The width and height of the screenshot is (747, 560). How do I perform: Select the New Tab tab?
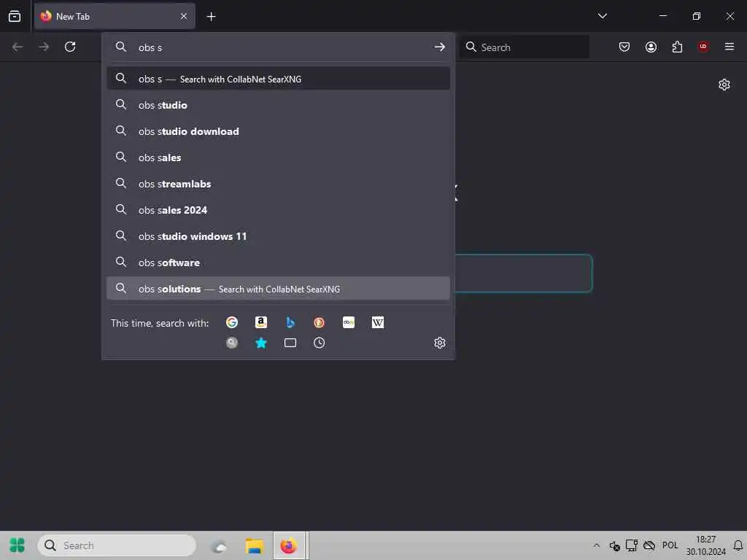tap(115, 16)
